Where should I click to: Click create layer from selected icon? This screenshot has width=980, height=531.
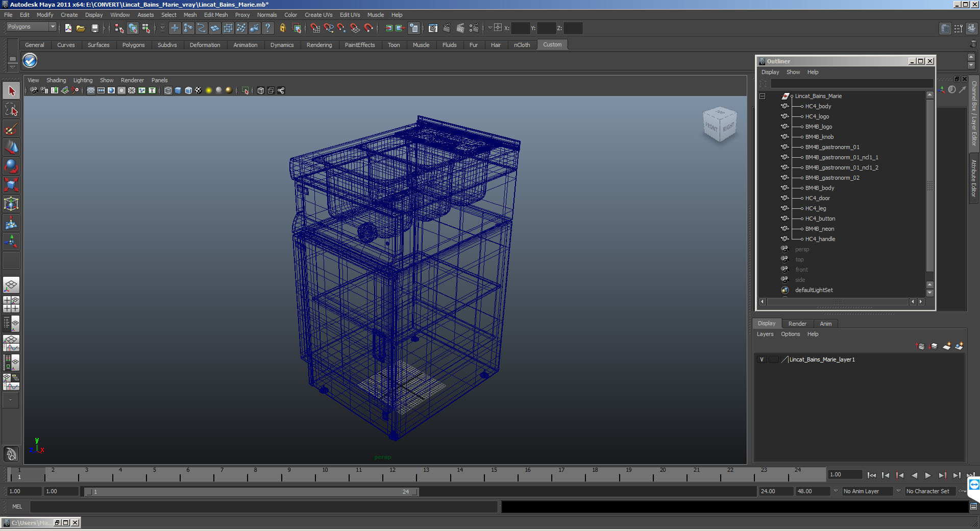(960, 346)
